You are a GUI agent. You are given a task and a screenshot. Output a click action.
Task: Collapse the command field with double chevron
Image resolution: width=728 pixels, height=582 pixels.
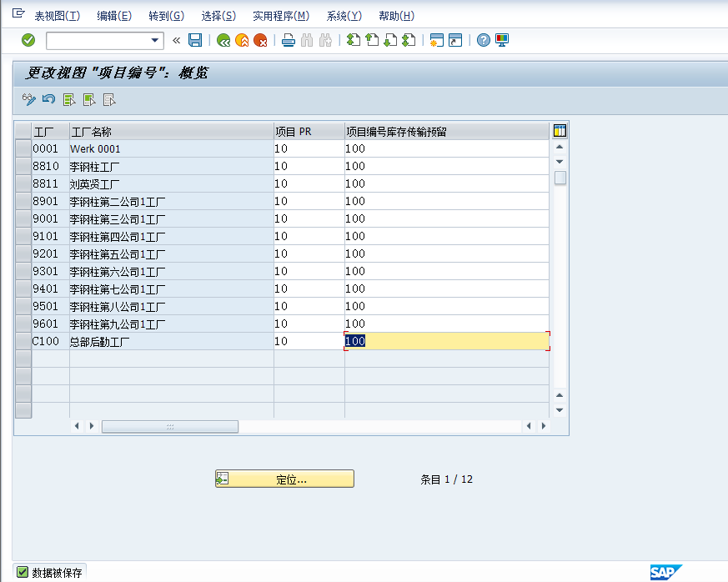pos(177,40)
